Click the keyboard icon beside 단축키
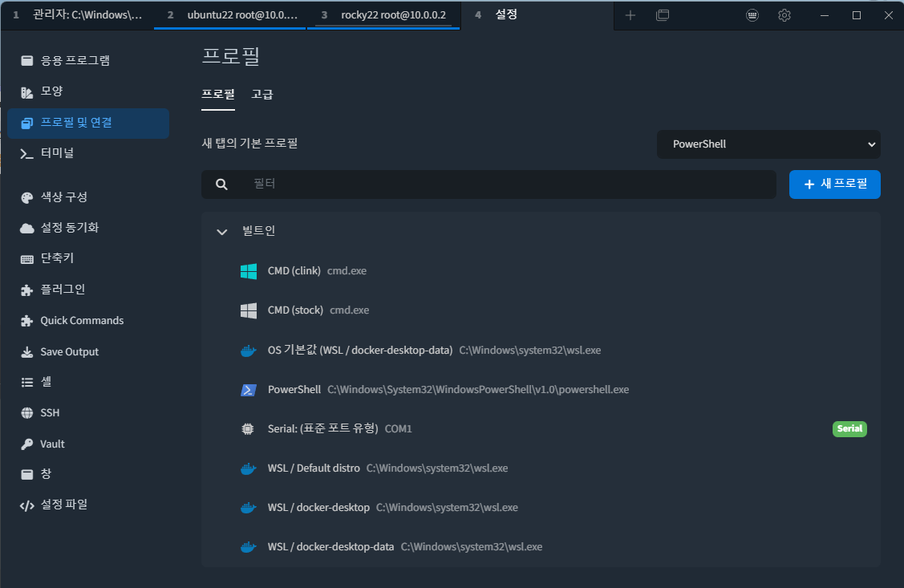This screenshot has width=904, height=588. point(26,259)
